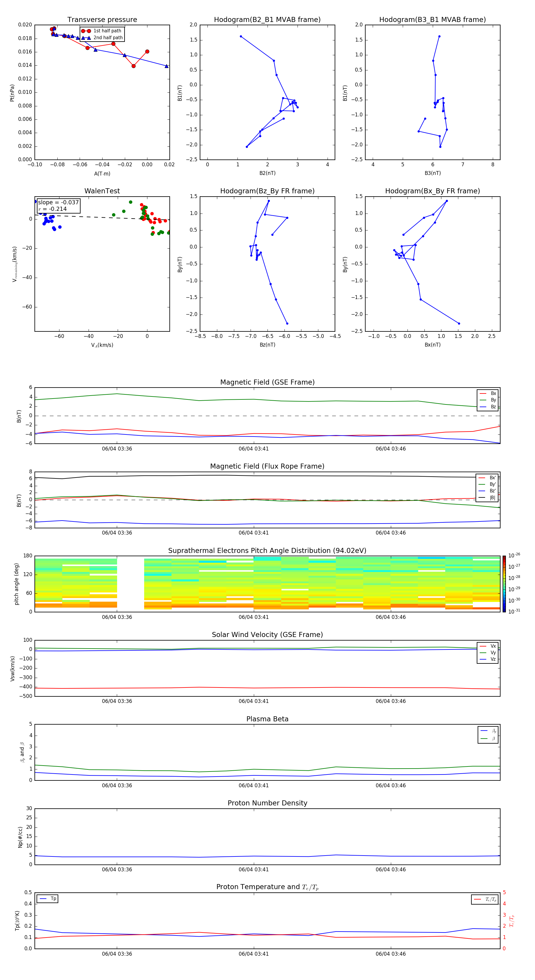Screen dimensions: 535x980
Task: Click the 'WalenTest' plot title
Action: (x=102, y=191)
